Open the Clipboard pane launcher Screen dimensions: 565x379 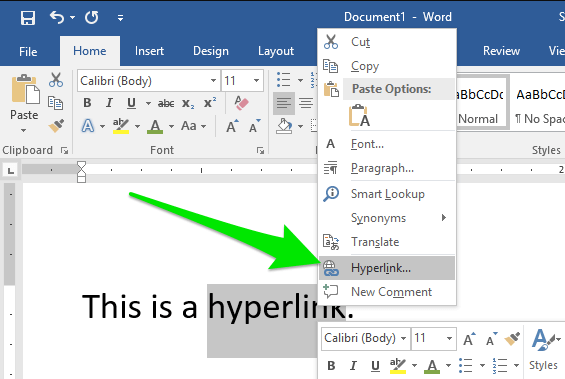[64, 151]
